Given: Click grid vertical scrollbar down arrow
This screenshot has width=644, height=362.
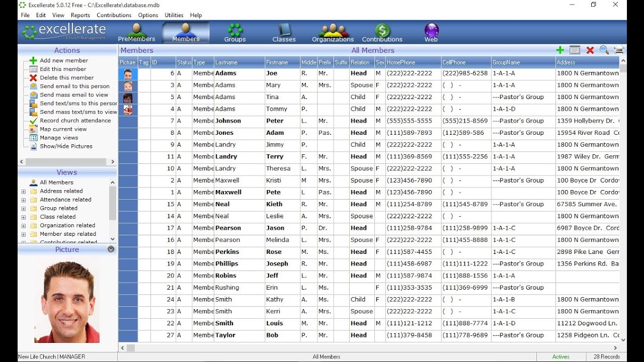Looking at the screenshot, I should pyautogui.click(x=623, y=339).
